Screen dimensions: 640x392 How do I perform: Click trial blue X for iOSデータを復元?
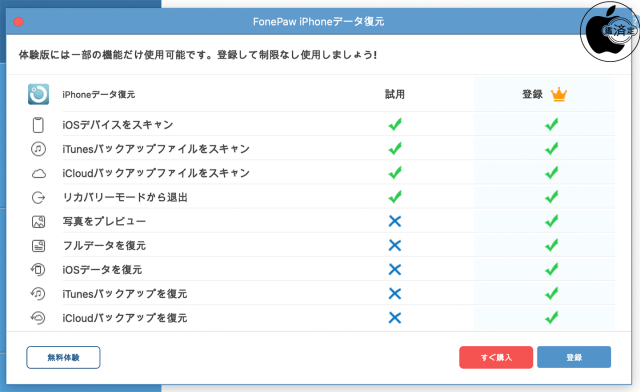point(395,270)
